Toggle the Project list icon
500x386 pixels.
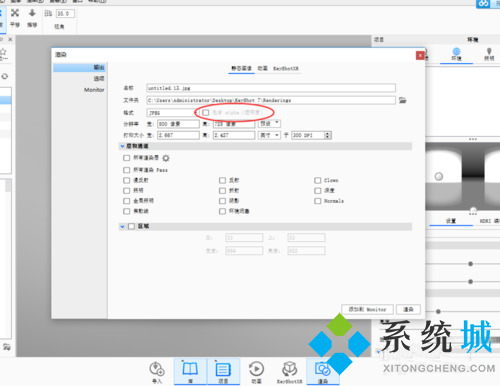click(223, 371)
